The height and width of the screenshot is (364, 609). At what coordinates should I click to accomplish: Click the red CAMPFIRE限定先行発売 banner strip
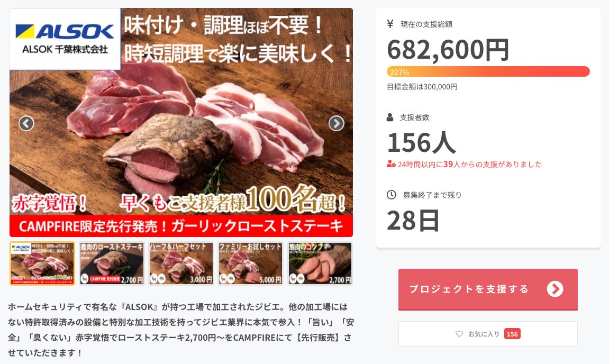tap(181, 226)
